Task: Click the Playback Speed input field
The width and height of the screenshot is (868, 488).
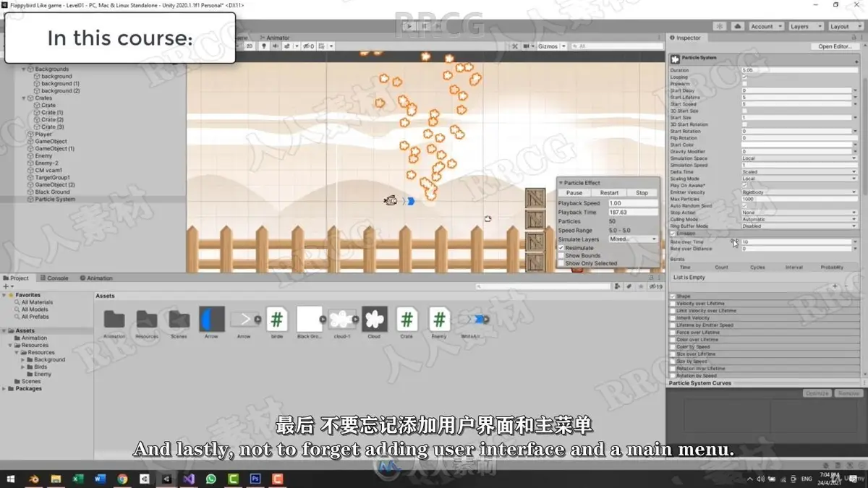Action: [633, 203]
